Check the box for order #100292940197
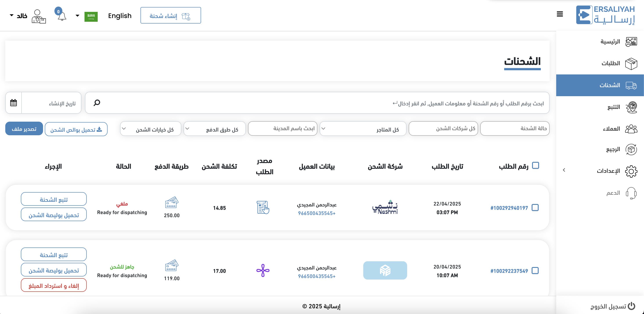Image resolution: width=644 pixels, height=314 pixels. [535, 208]
